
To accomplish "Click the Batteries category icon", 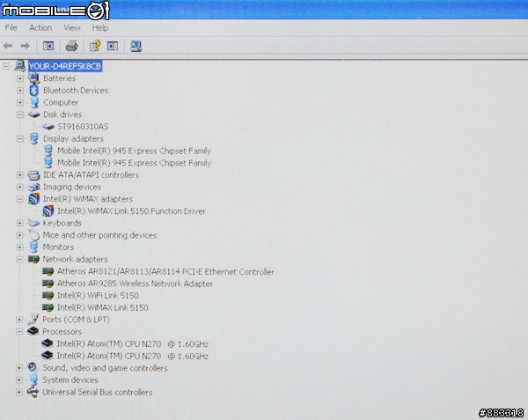I will (34, 78).
